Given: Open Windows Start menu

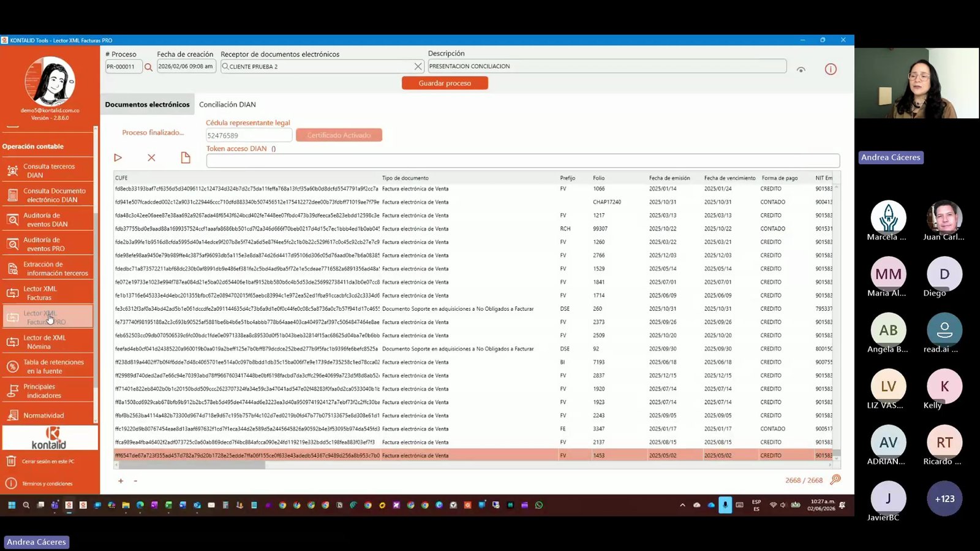Looking at the screenshot, I should (11, 505).
